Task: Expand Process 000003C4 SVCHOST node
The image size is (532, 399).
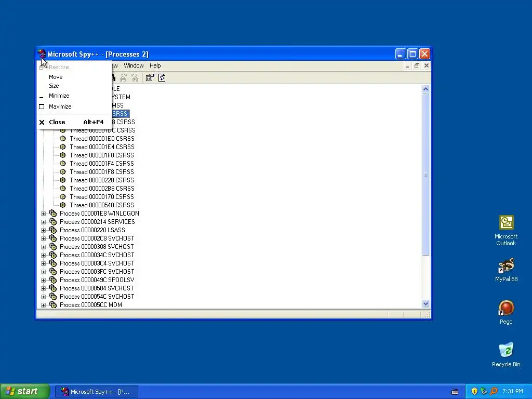Action: [44, 263]
